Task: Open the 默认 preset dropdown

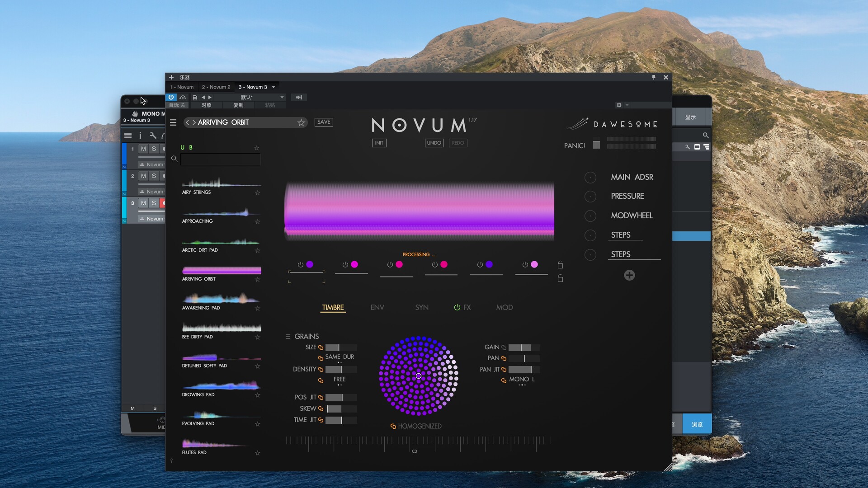Action: pyautogui.click(x=282, y=97)
